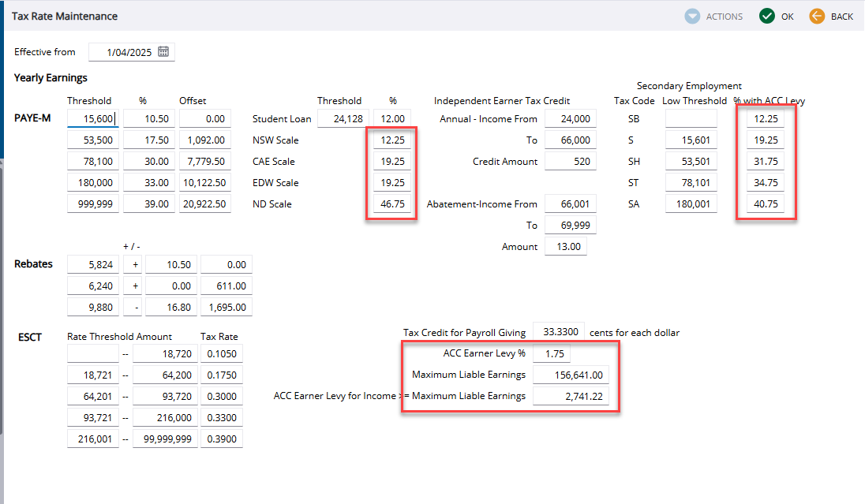Click the green OK checkmark icon
This screenshot has width=865, height=504.
pyautogui.click(x=766, y=16)
